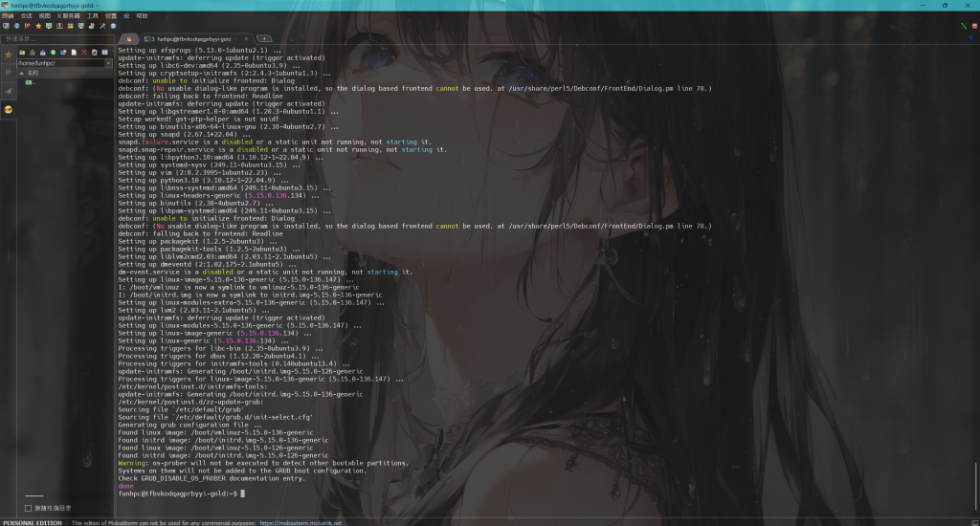Toggle the follow terminal folder checkbox

click(x=28, y=508)
